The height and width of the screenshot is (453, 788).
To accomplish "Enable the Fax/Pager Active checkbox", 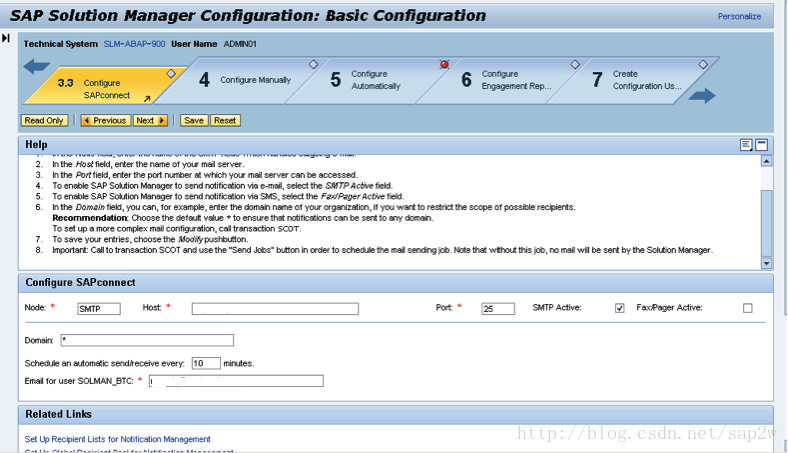I will pos(748,308).
